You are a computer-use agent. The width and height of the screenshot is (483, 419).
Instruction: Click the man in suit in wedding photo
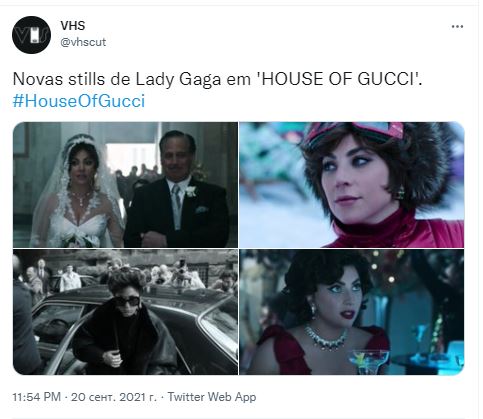(x=177, y=190)
